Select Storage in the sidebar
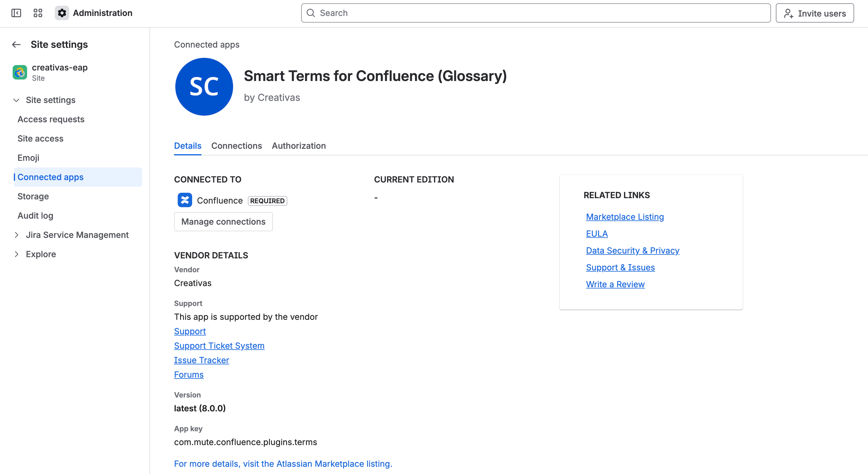868x474 pixels. click(x=33, y=196)
